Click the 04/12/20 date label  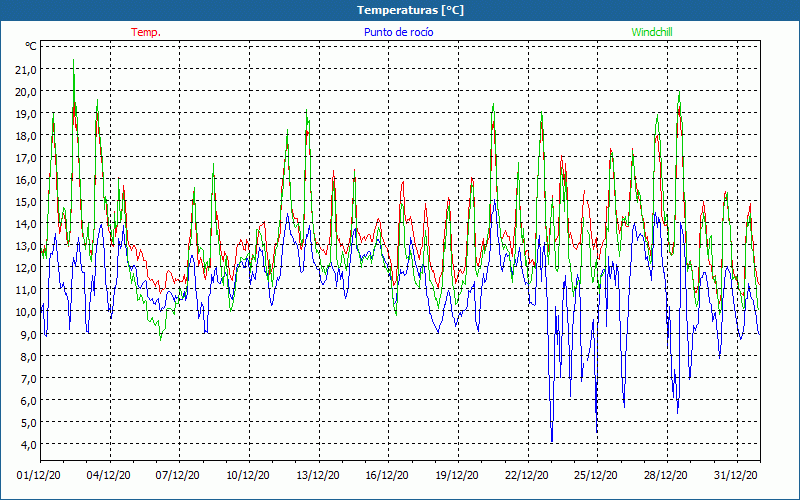(x=109, y=476)
